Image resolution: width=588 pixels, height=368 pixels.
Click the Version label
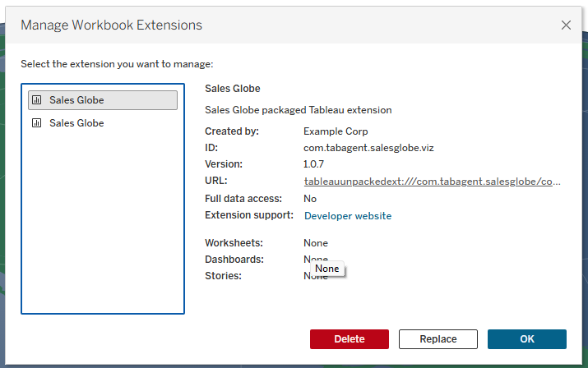pos(224,164)
